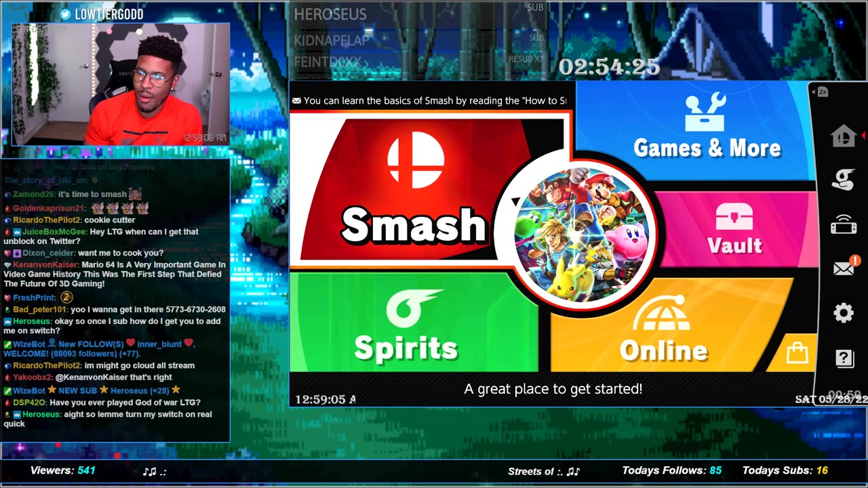The height and width of the screenshot is (488, 868).
Task: Click Yakoobx2 username in chat
Action: pyautogui.click(x=32, y=378)
